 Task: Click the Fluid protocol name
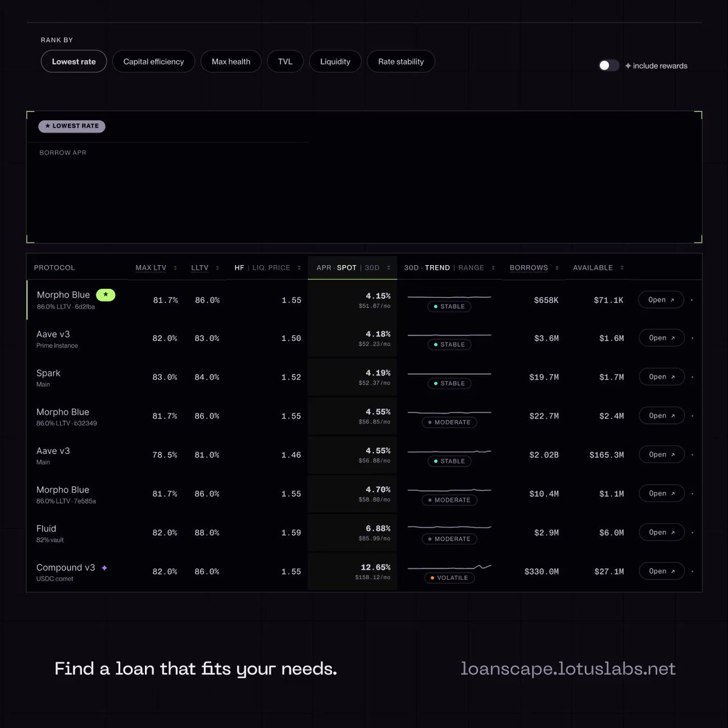[46, 528]
